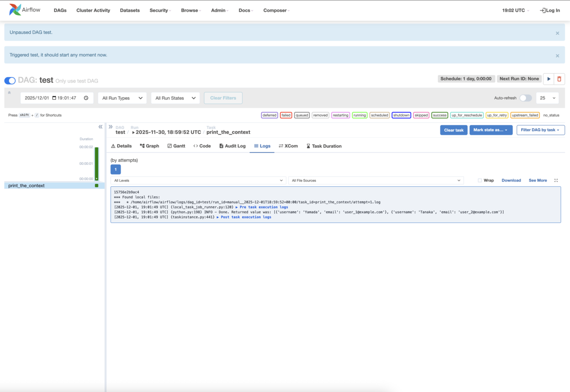Click the 'skipped' status legend badge

(421, 115)
